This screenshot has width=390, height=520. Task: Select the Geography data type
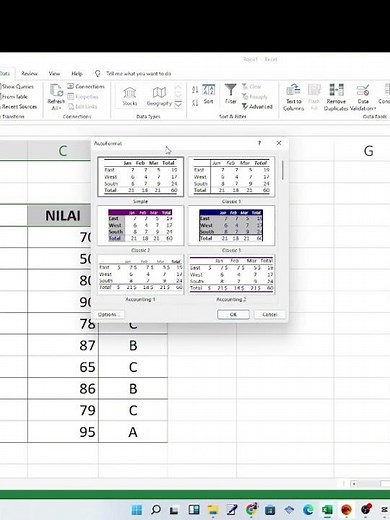click(x=159, y=96)
